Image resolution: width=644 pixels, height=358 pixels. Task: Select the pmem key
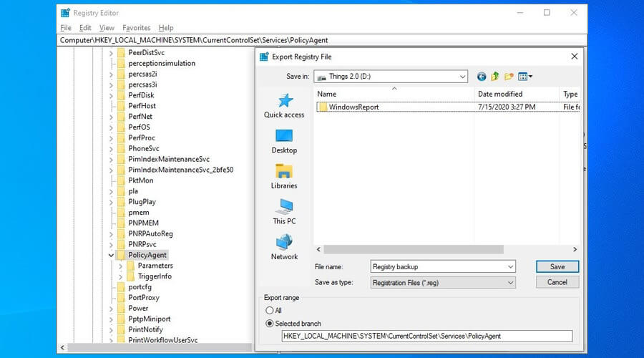[138, 213]
